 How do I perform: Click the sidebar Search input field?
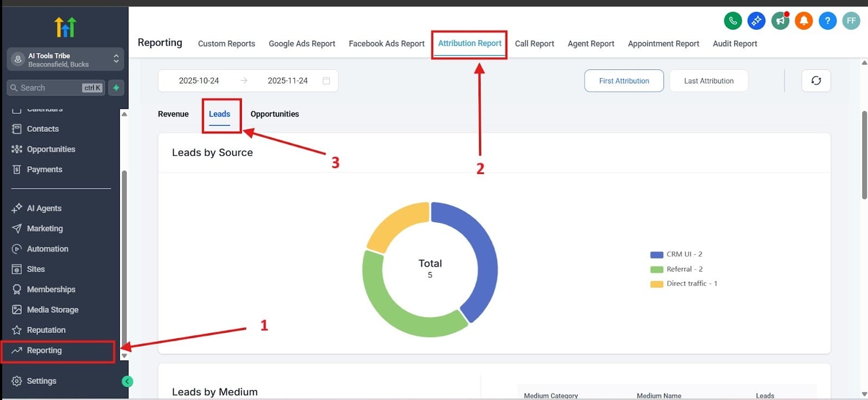pos(56,88)
